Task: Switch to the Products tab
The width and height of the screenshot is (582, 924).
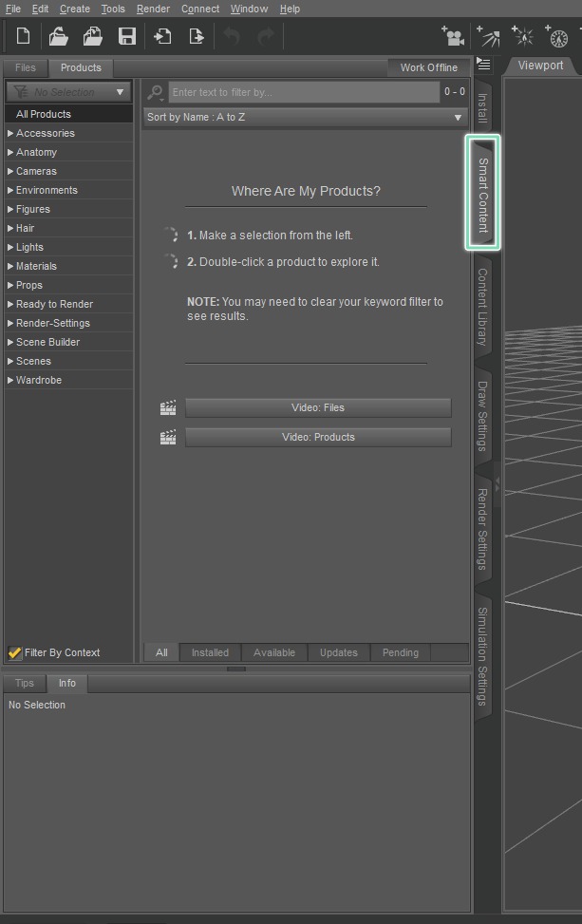Action: 81,67
